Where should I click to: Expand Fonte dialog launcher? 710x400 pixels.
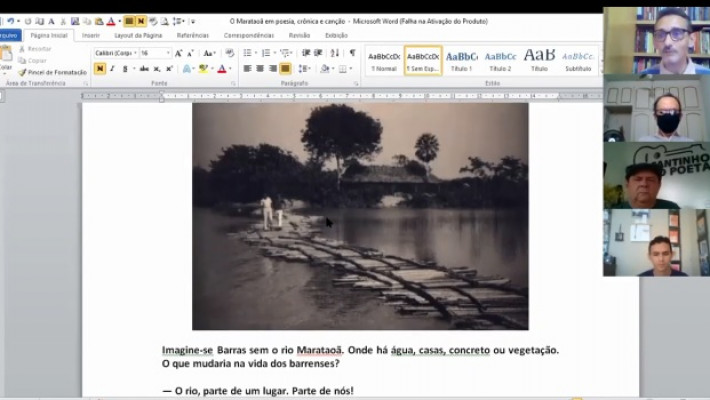coord(233,84)
